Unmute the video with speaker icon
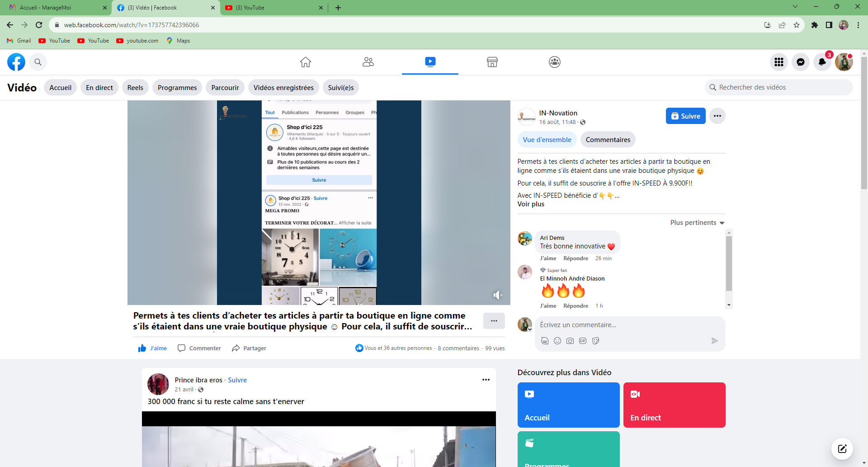Image resolution: width=868 pixels, height=467 pixels. pos(497,295)
